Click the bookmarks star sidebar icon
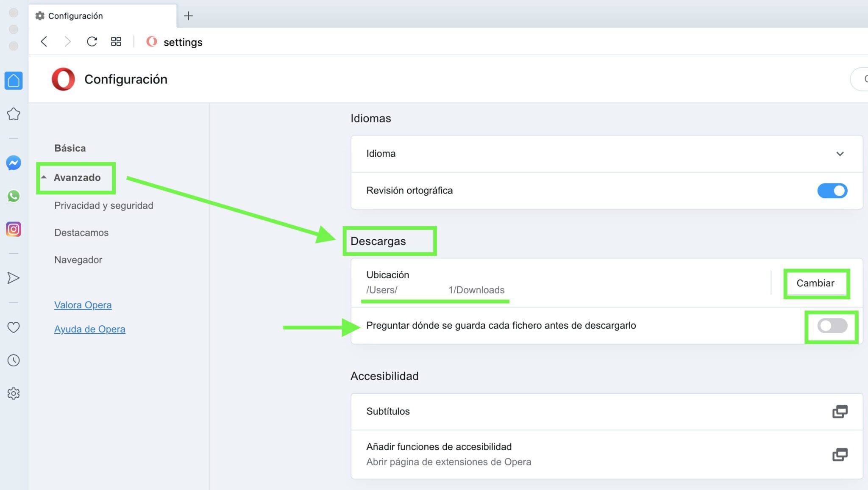 (x=14, y=114)
